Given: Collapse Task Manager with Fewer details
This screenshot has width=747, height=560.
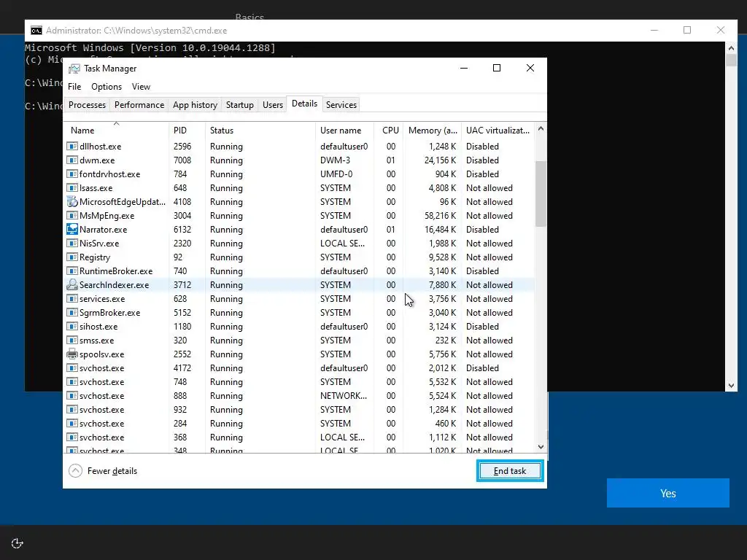Looking at the screenshot, I should [x=103, y=471].
